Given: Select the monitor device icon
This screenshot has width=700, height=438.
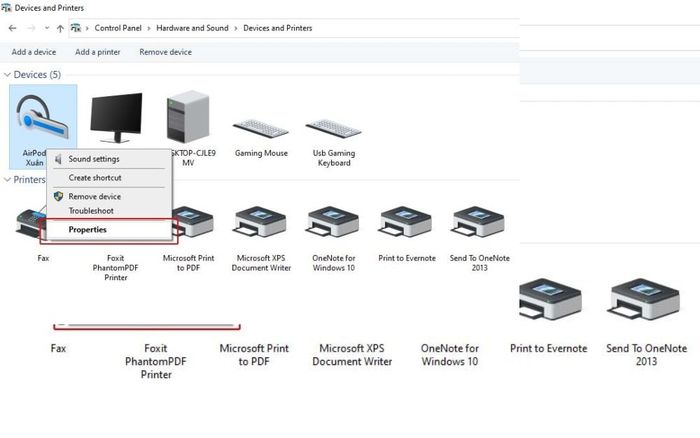Looking at the screenshot, I should point(116,117).
